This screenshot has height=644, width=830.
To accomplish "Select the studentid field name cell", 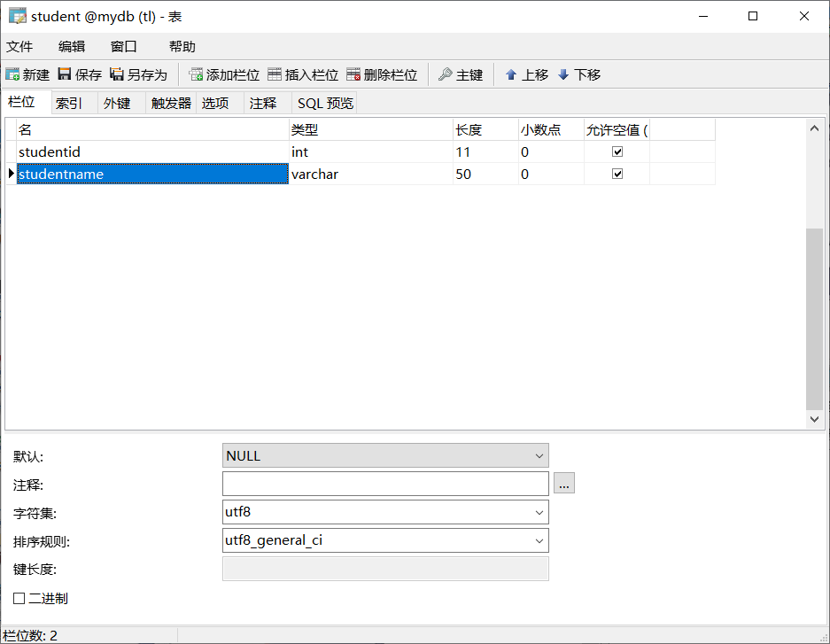I will (x=152, y=151).
